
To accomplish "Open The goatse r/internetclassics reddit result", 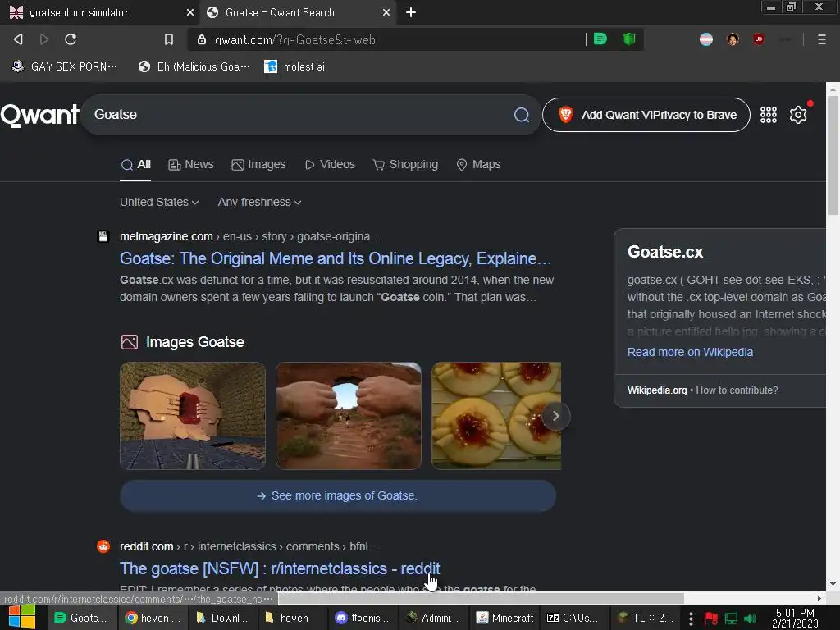I will tap(280, 568).
